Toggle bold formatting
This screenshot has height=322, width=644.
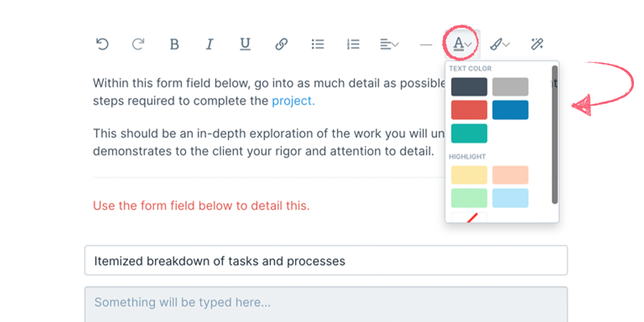[174, 44]
